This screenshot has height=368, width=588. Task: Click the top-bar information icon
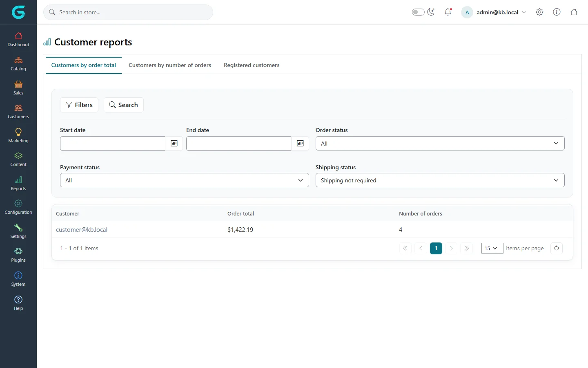pyautogui.click(x=557, y=12)
